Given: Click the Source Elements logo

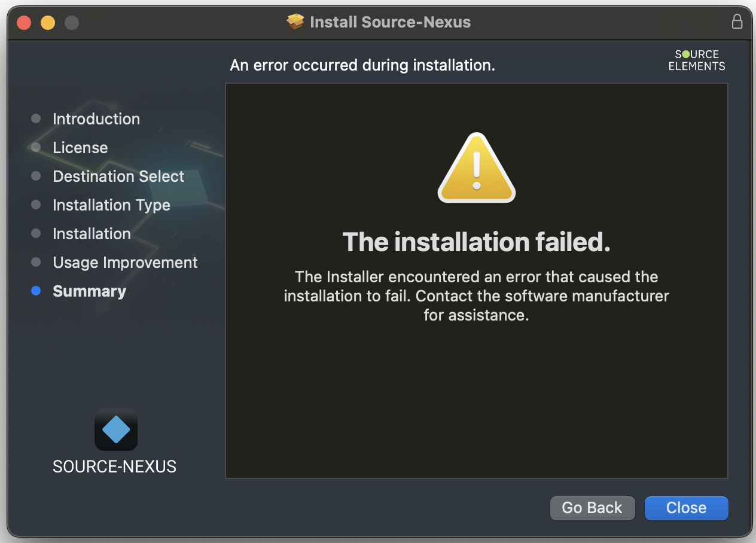Looking at the screenshot, I should point(696,60).
